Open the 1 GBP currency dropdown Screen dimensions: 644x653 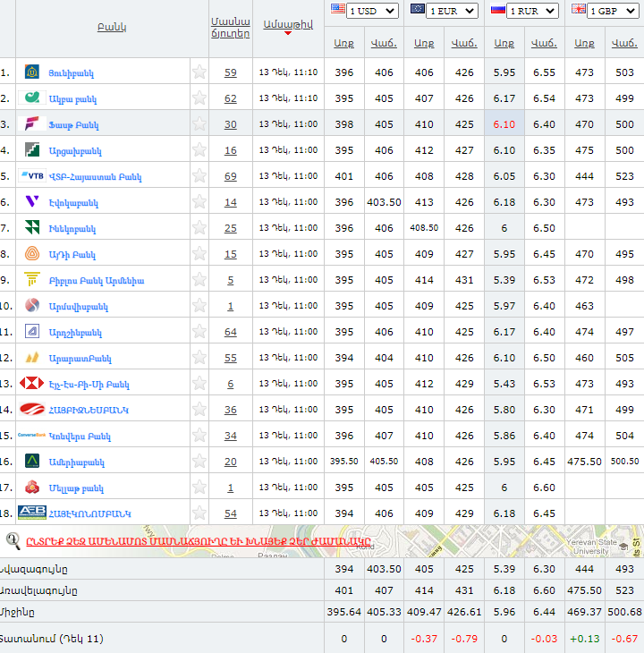(x=613, y=11)
